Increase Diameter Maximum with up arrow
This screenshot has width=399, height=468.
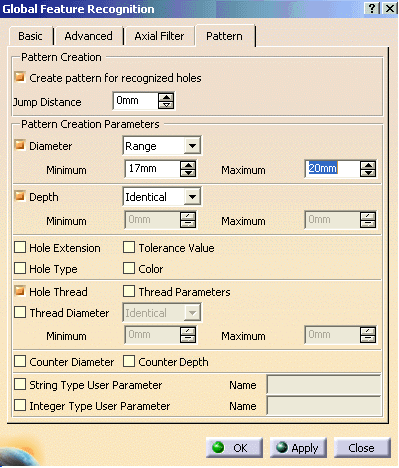(368, 165)
